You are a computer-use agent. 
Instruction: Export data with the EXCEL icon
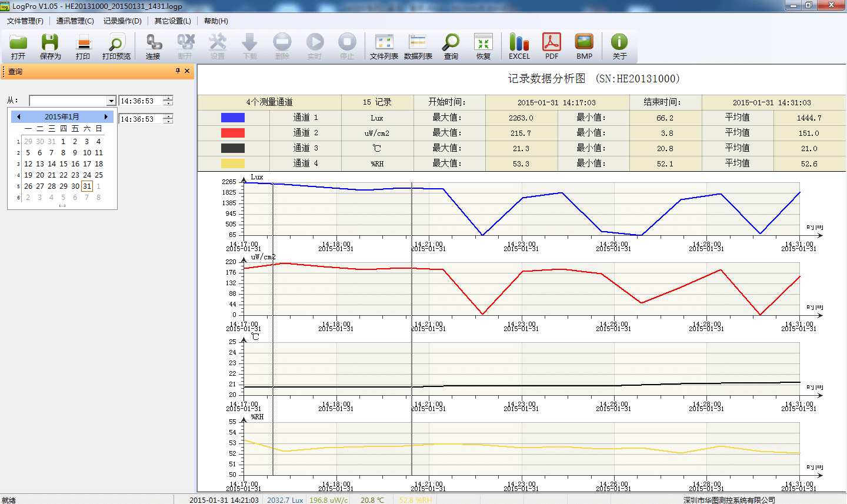tap(519, 46)
